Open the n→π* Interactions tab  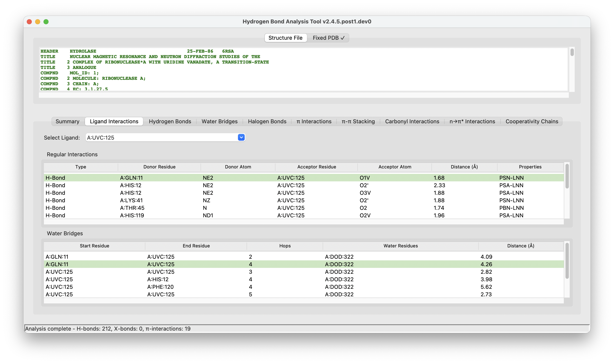tap(472, 121)
